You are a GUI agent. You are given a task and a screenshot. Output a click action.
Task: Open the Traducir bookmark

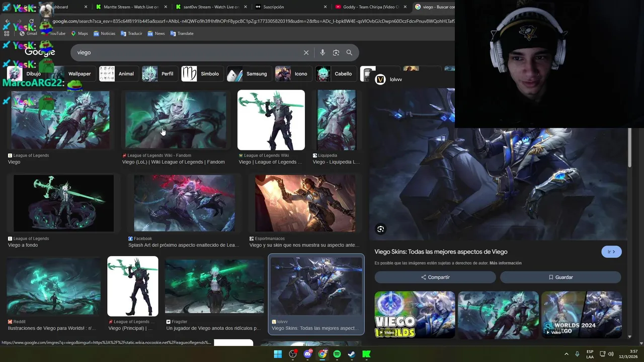[131, 33]
